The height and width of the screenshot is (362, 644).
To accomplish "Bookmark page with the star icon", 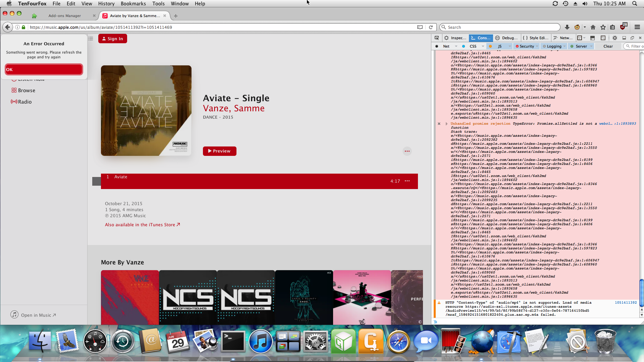I will (x=603, y=27).
